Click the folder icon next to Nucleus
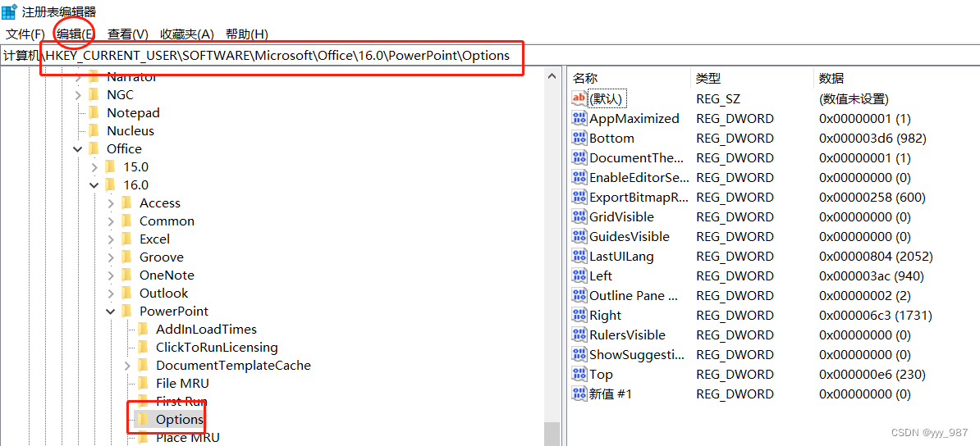Image resolution: width=980 pixels, height=446 pixels. pyautogui.click(x=94, y=131)
